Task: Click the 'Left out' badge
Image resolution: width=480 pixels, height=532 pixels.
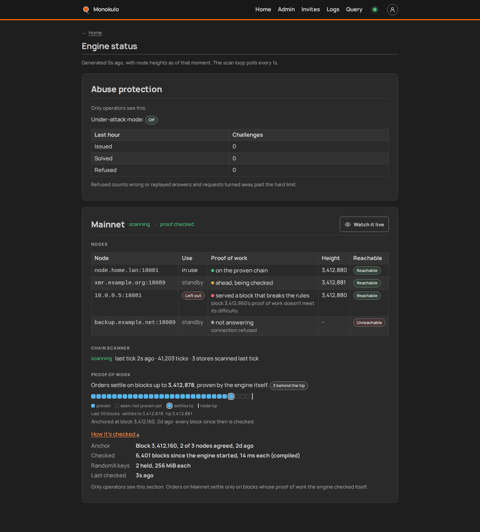Action: [193, 296]
